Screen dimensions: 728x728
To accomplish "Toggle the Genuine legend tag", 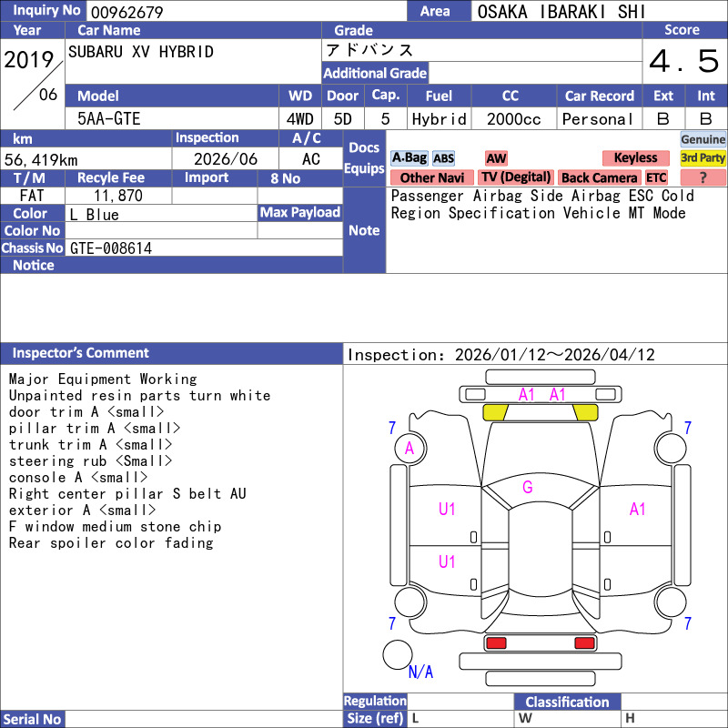I will coord(703,139).
